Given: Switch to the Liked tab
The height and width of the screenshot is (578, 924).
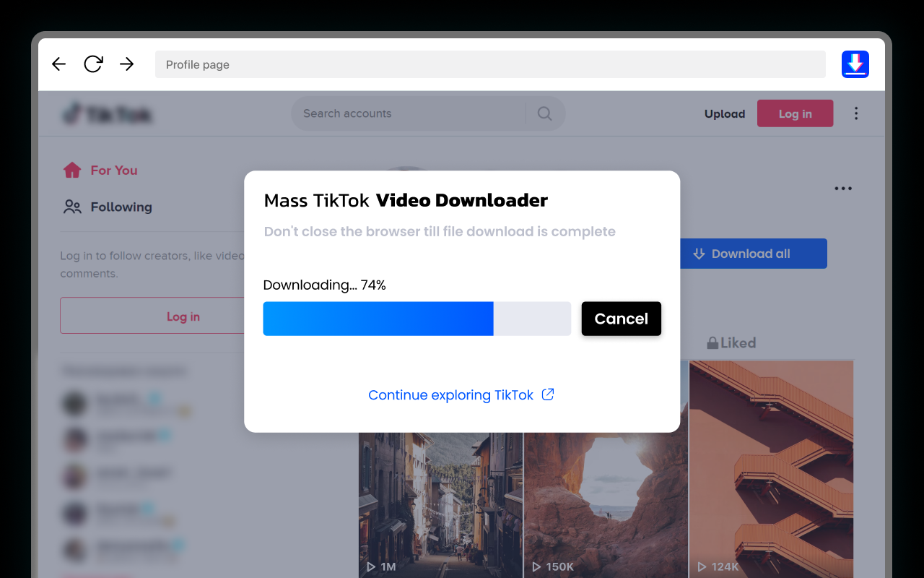Looking at the screenshot, I should coord(738,342).
